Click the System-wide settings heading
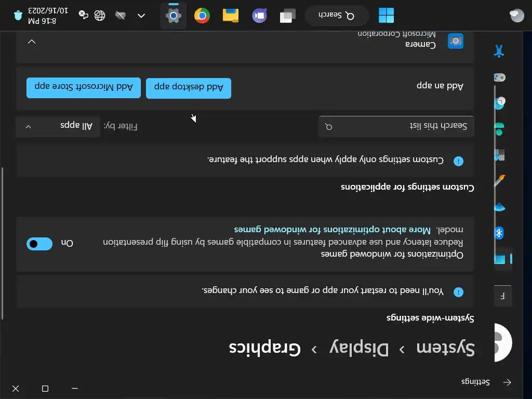 (x=431, y=318)
